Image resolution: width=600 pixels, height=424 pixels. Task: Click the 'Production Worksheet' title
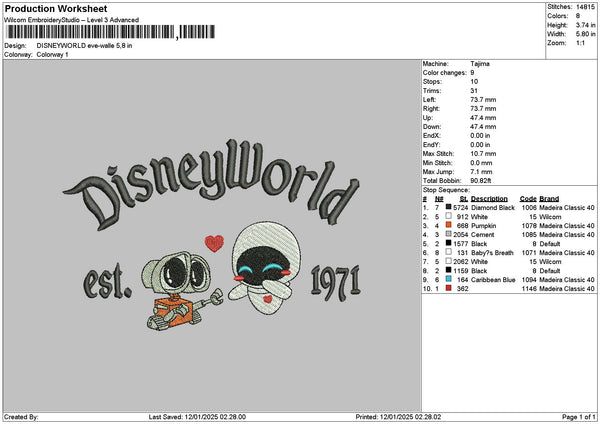coord(56,8)
